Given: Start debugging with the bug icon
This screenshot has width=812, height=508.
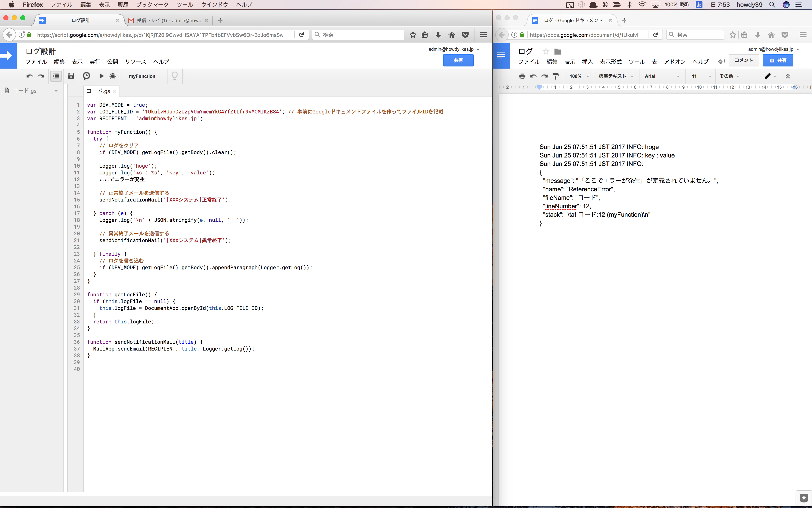Looking at the screenshot, I should coord(113,76).
